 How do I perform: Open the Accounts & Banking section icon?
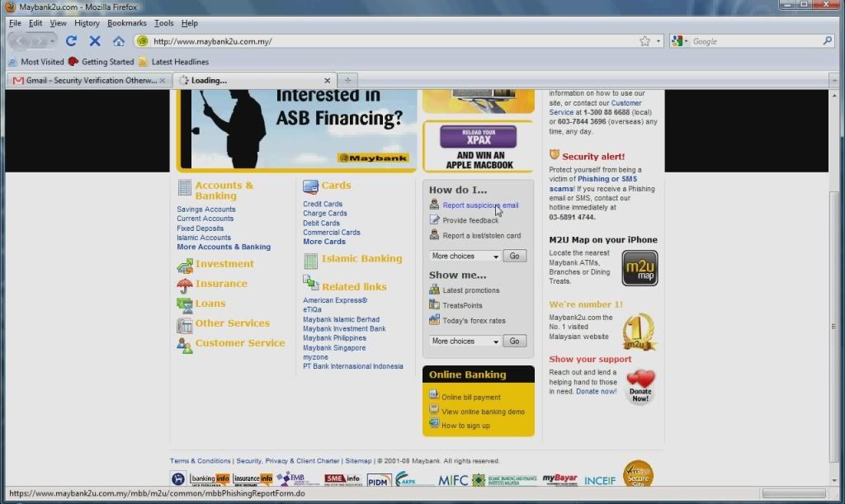click(184, 187)
